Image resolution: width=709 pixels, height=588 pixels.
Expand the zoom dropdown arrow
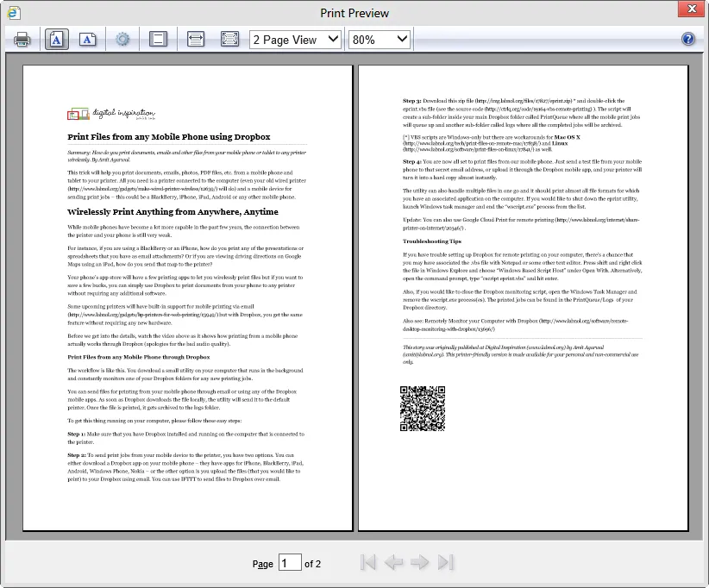click(402, 39)
